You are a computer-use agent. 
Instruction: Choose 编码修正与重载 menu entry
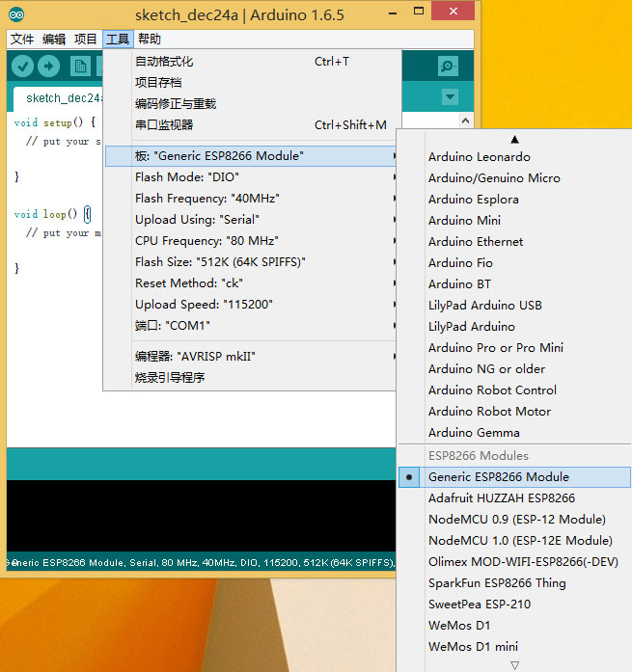251,104
